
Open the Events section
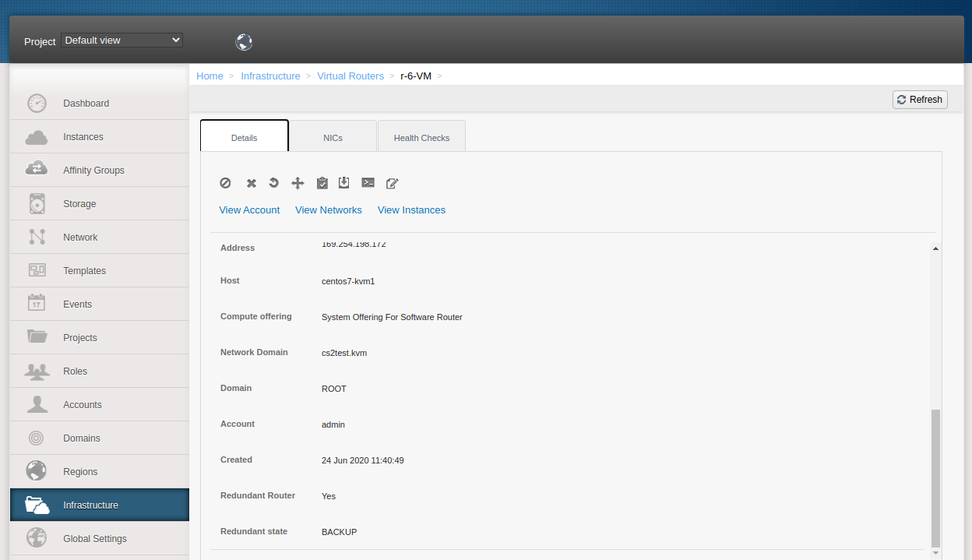click(x=99, y=304)
